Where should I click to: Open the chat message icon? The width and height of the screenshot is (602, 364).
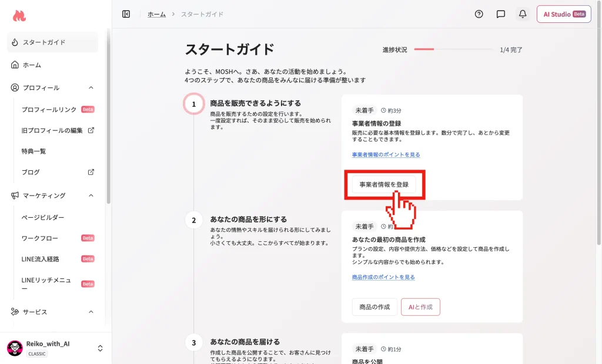pyautogui.click(x=501, y=14)
